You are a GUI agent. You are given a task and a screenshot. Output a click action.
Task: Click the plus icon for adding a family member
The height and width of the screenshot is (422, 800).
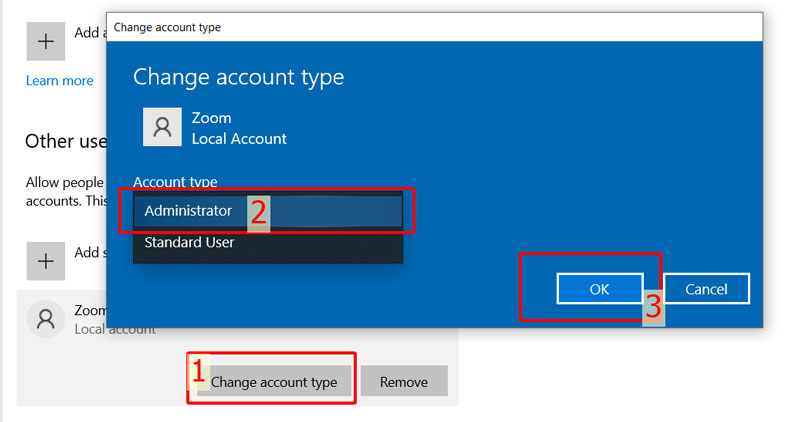(x=45, y=40)
